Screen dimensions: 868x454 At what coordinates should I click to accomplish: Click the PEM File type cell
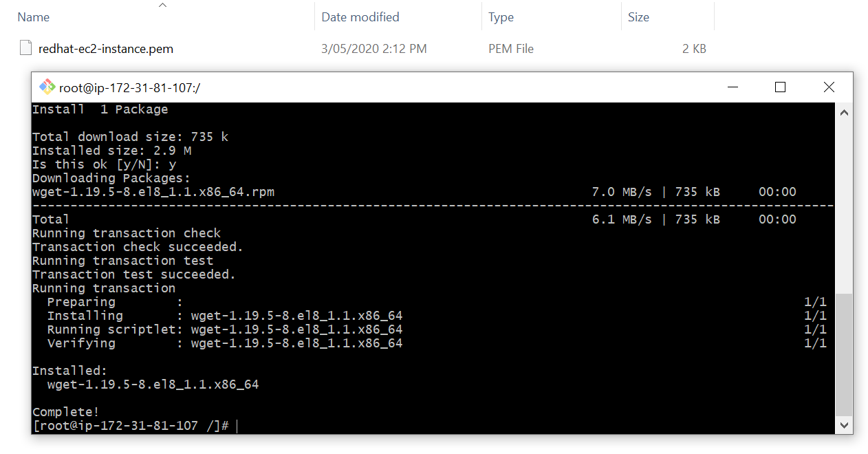510,49
